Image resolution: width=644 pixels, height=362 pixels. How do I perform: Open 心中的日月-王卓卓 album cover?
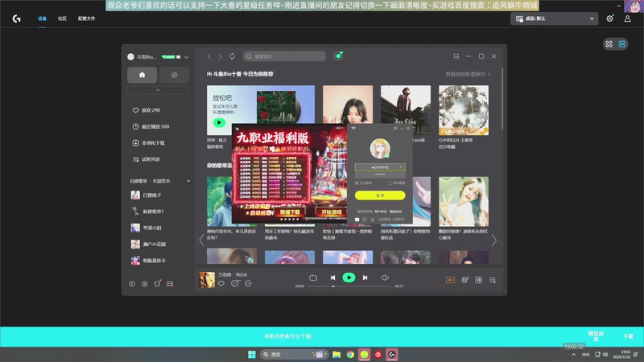click(x=464, y=110)
